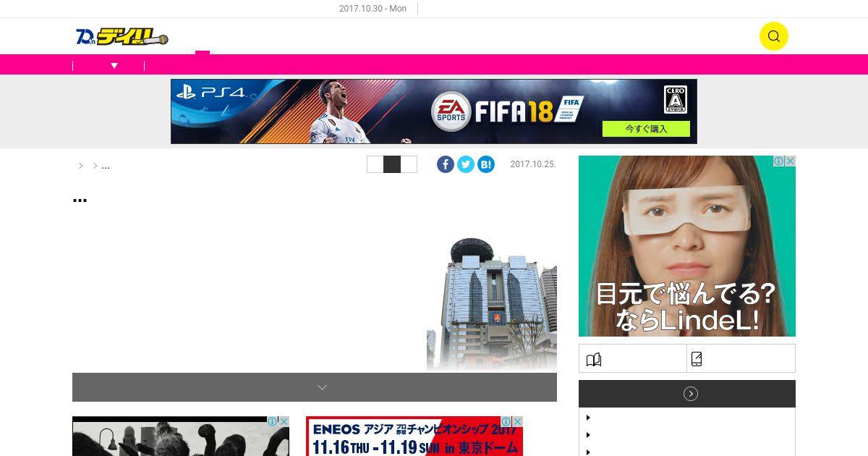Image resolution: width=868 pixels, height=456 pixels.
Task: Open AdChoices info icon on LindeL ad
Action: (779, 161)
